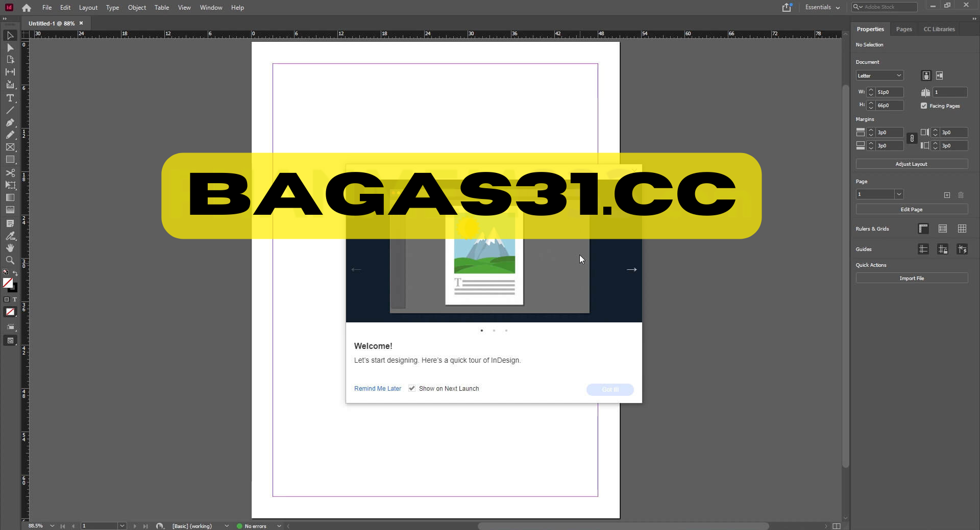Open the Screen Mode options in toolbar

pyautogui.click(x=10, y=340)
